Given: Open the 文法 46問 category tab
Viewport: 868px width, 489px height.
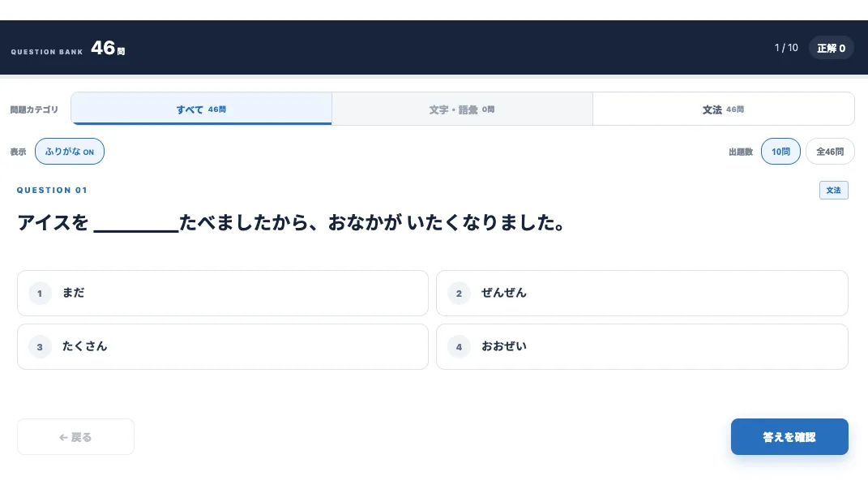Looking at the screenshot, I should pyautogui.click(x=724, y=109).
